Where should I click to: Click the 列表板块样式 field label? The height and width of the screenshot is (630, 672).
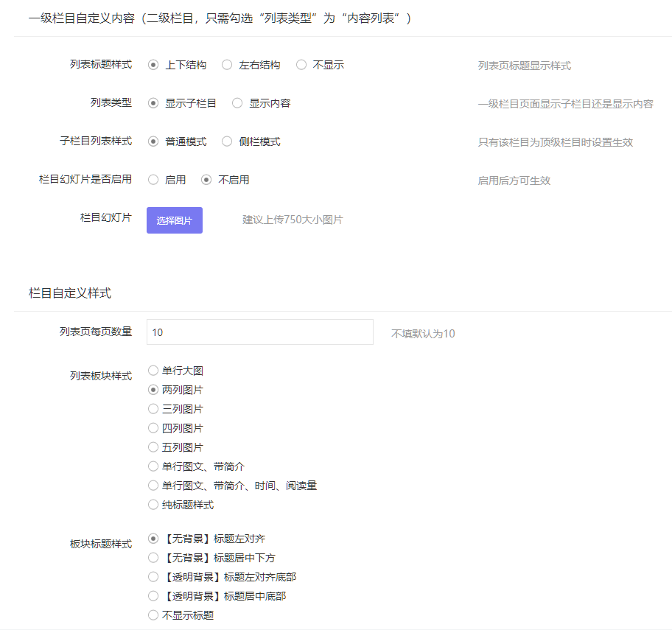point(101,376)
